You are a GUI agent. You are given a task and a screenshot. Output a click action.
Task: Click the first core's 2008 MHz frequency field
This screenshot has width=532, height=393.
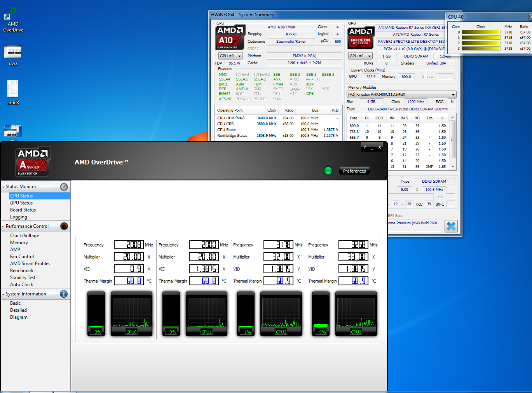(129, 245)
